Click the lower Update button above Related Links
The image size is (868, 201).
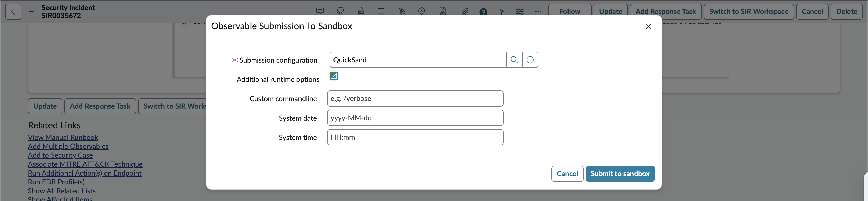point(45,106)
